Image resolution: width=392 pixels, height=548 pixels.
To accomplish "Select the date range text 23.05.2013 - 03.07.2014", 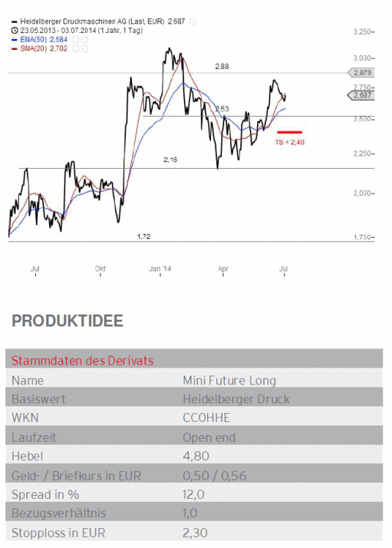I will tap(57, 30).
